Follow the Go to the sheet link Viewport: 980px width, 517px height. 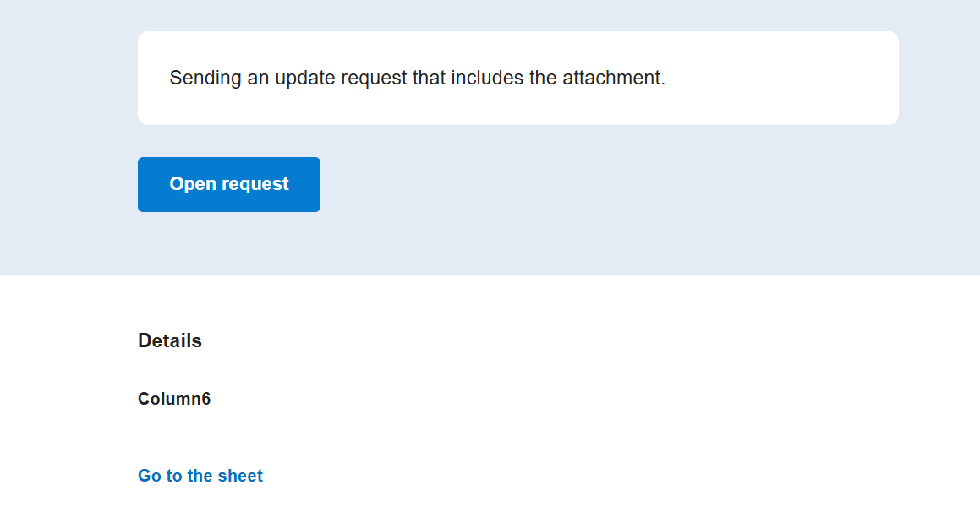coord(200,476)
